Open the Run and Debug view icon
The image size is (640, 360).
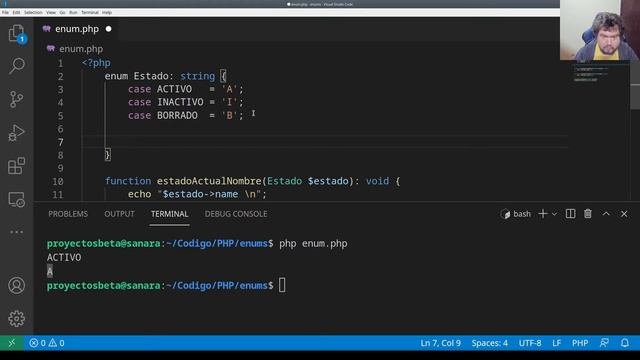(x=16, y=133)
